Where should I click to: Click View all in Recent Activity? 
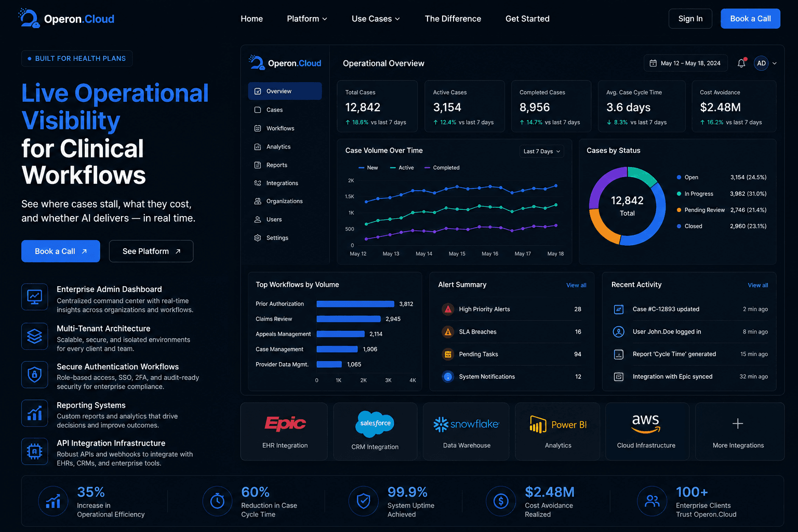click(x=757, y=285)
